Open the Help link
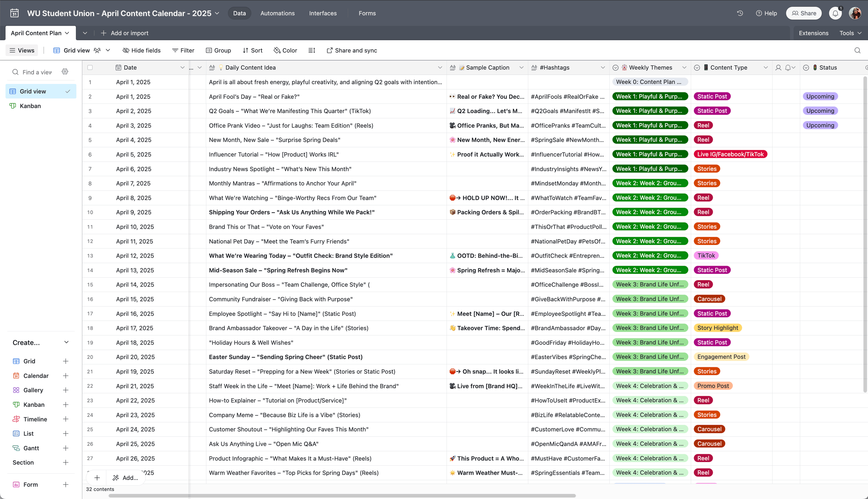 pyautogui.click(x=766, y=13)
